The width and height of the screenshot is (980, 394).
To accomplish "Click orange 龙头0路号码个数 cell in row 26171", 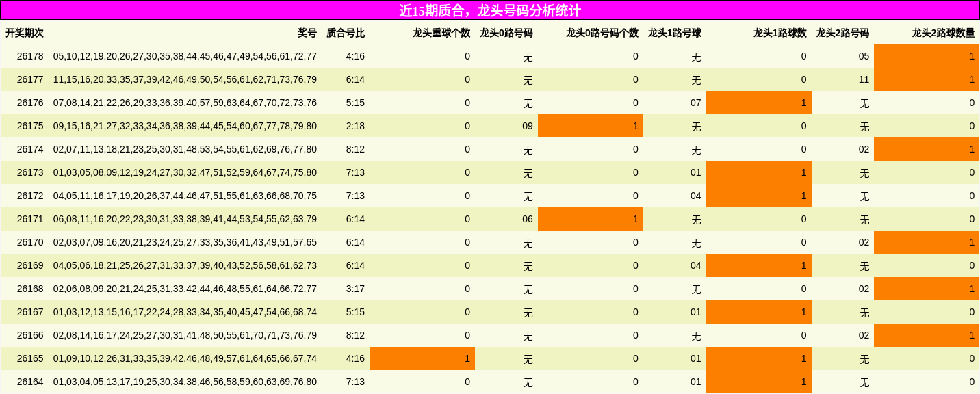I will (x=591, y=219).
